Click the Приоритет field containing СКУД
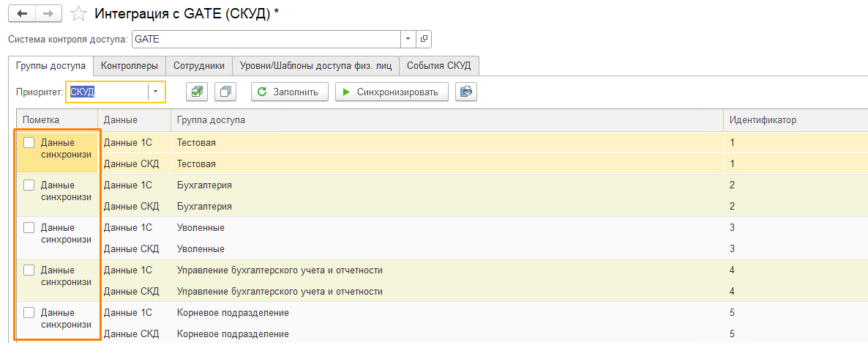The width and height of the screenshot is (868, 343). 107,92
